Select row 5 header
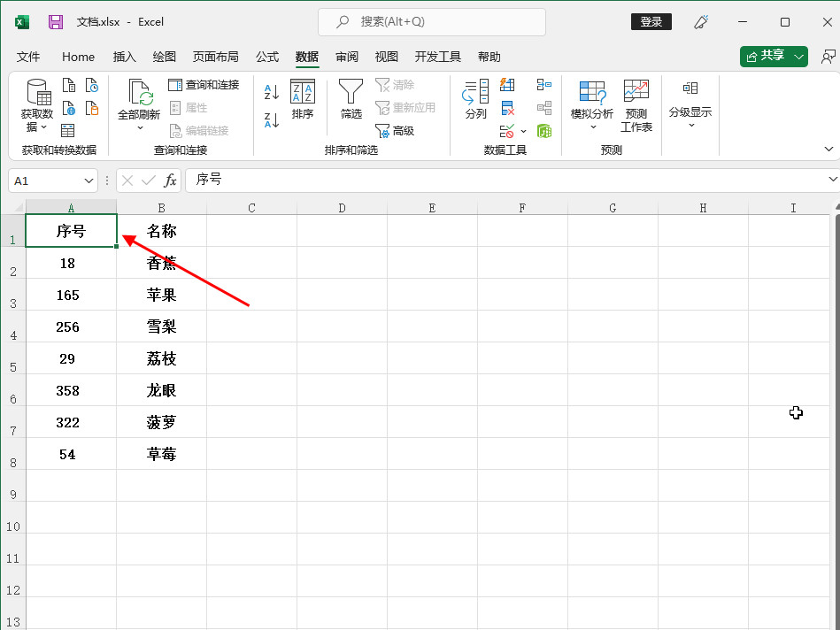 click(x=13, y=358)
